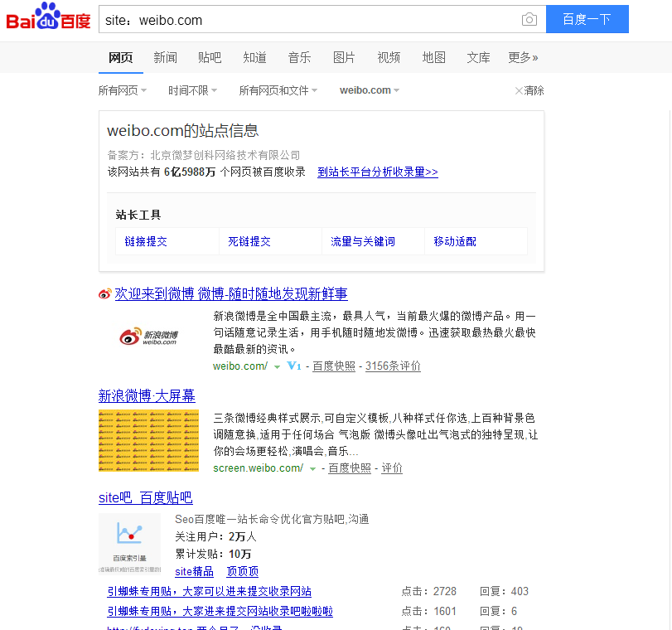This screenshot has width=672, height=630.
Task: Click the green screen.weibo.com/ URL
Action: pyautogui.click(x=258, y=468)
